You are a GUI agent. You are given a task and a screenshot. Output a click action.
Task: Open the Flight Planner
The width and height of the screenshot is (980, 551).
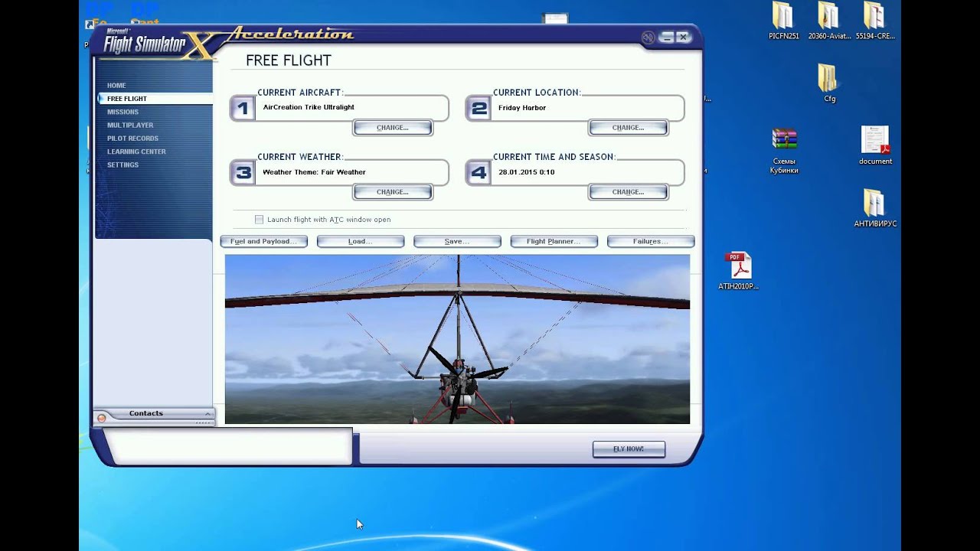(x=554, y=241)
